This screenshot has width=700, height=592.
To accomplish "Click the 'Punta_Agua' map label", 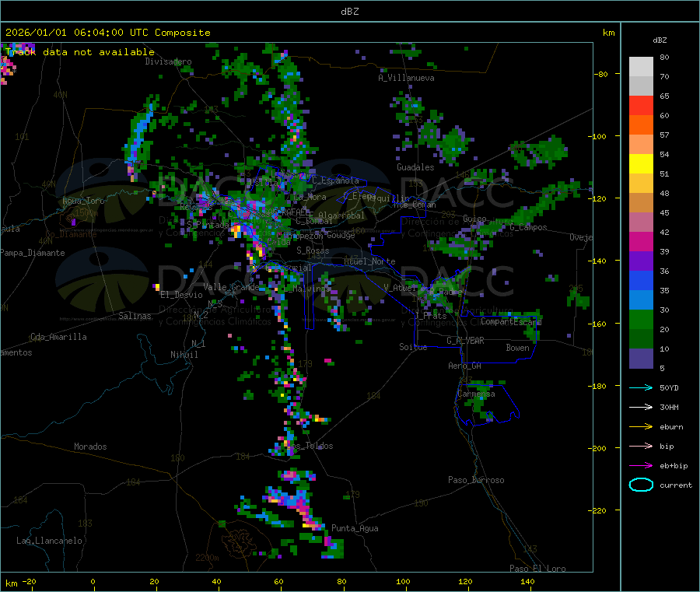I will (x=355, y=528).
